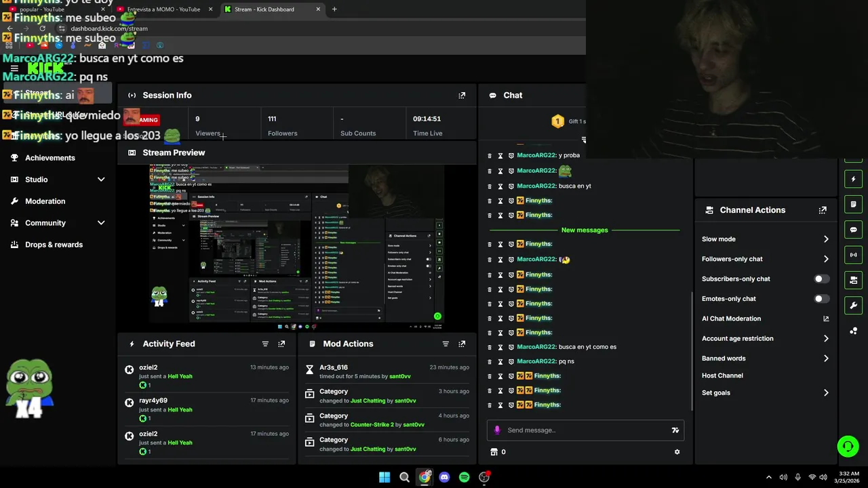Click the lightning bolt icon in right sidebar
The width and height of the screenshot is (868, 488).
coord(853,179)
